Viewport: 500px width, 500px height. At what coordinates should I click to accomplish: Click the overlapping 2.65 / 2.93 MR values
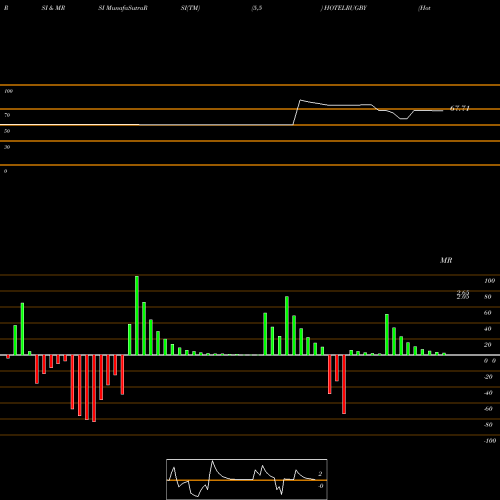[463, 295]
